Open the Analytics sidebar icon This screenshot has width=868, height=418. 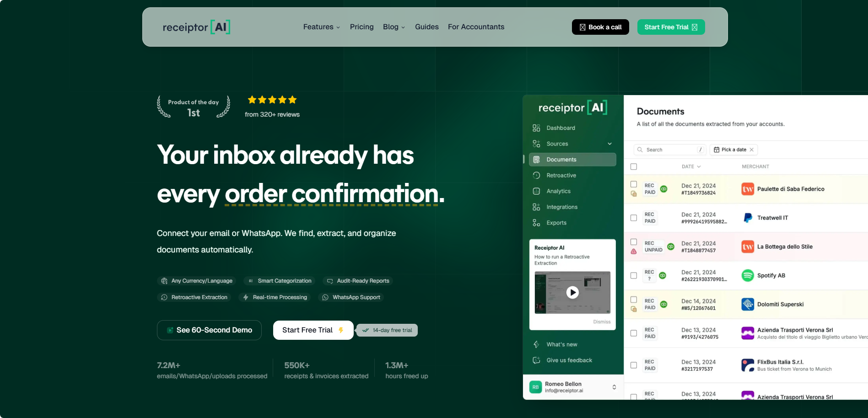click(x=536, y=191)
